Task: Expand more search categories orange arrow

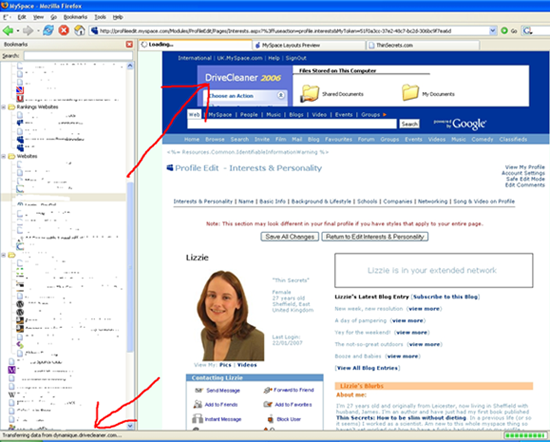Action: [385, 115]
